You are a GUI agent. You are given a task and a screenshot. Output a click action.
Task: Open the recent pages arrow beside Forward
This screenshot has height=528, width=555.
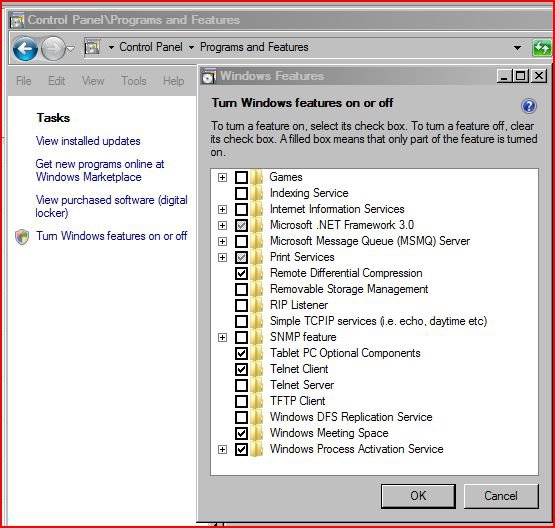coord(71,48)
